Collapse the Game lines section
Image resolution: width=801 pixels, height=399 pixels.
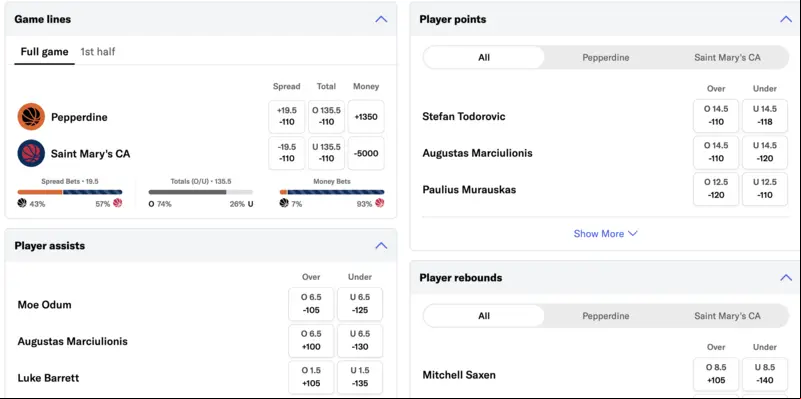tap(381, 19)
